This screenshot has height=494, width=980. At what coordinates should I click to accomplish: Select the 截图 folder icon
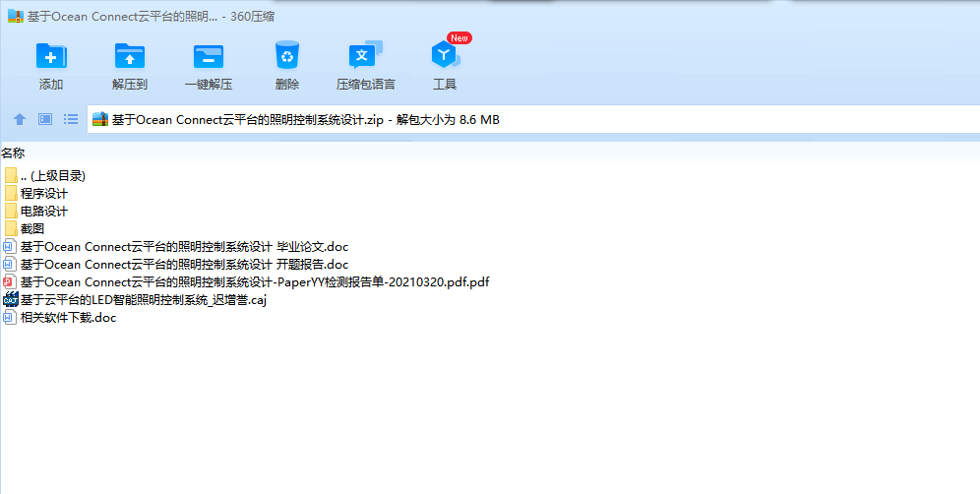[x=11, y=228]
